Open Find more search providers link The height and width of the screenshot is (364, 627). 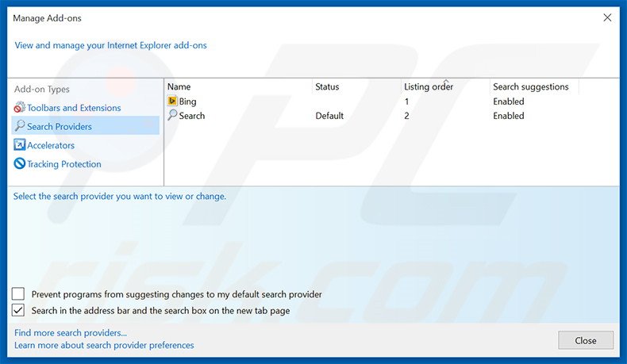71,332
